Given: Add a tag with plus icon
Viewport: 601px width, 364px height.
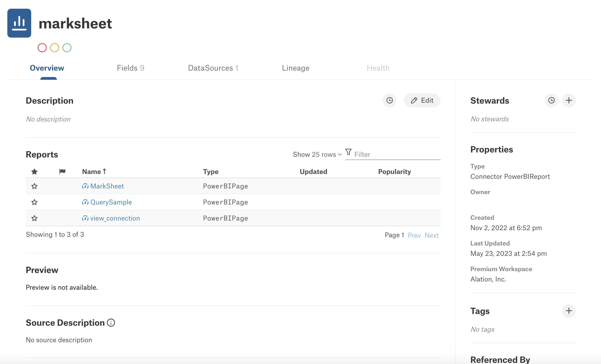Looking at the screenshot, I should point(569,311).
